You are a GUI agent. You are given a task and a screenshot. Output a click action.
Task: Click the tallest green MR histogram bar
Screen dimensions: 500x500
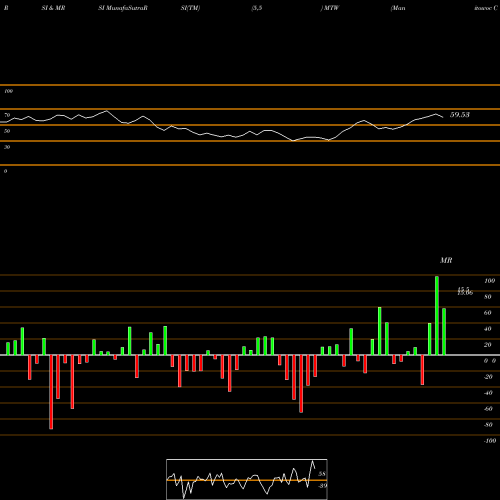(437, 315)
